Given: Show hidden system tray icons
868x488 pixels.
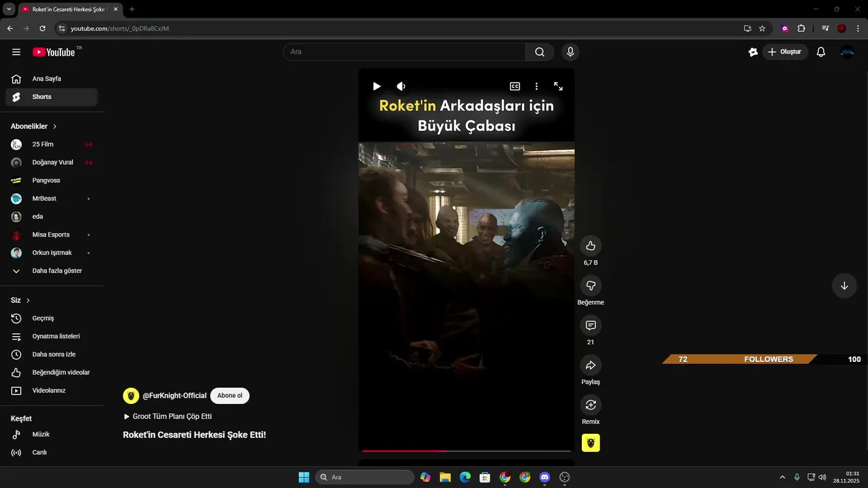Looking at the screenshot, I should (782, 477).
